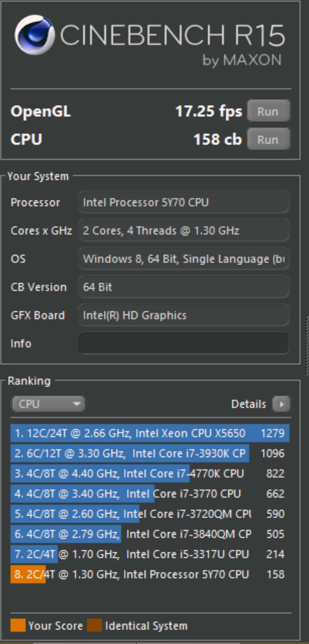Click the Details arrow button
Image resolution: width=309 pixels, height=644 pixels.
tap(281, 404)
